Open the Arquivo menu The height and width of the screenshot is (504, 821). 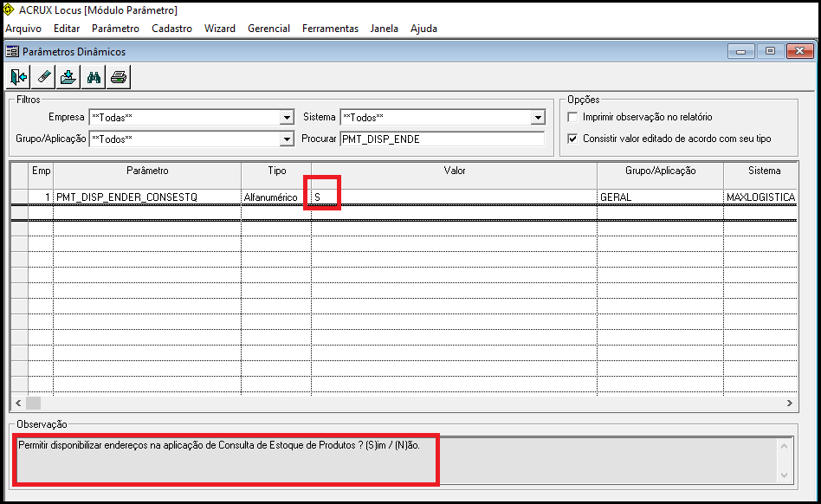coord(23,29)
